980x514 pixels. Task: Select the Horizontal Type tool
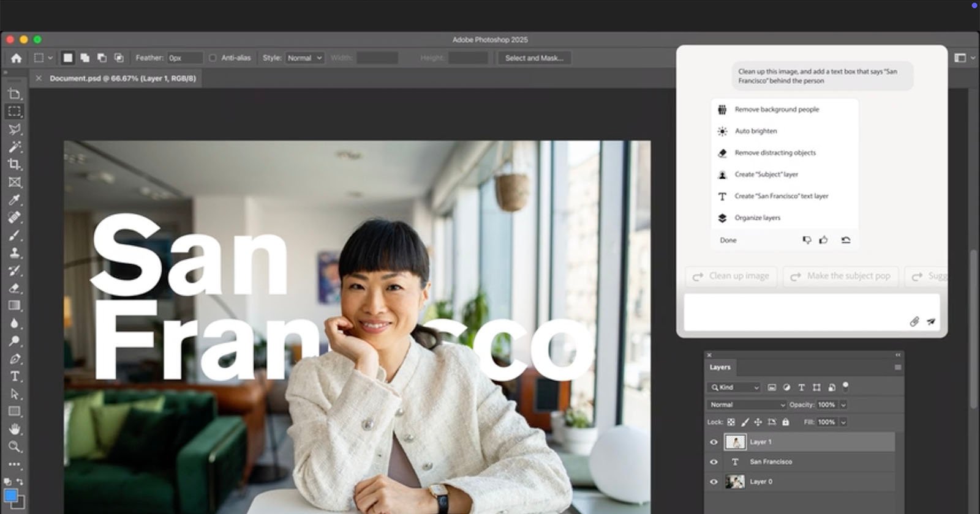click(x=15, y=376)
